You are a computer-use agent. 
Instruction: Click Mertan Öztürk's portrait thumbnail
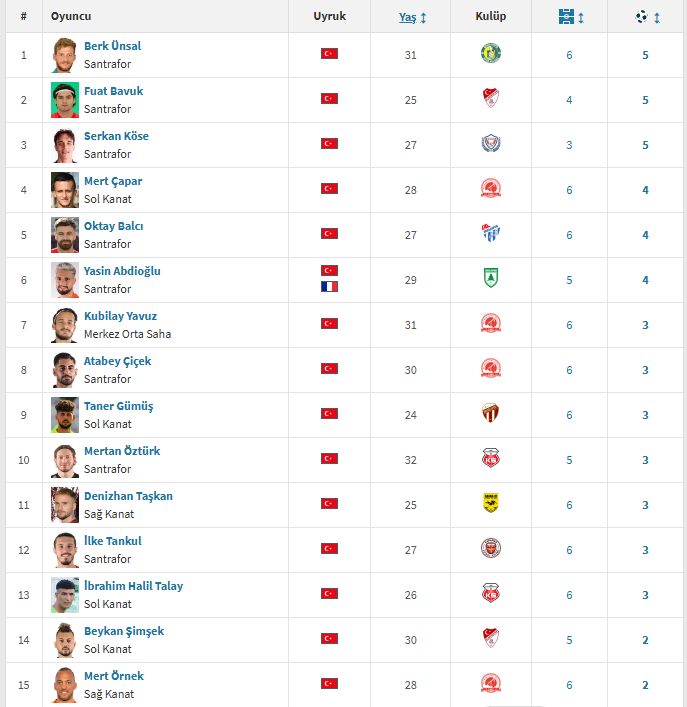[x=65, y=460]
